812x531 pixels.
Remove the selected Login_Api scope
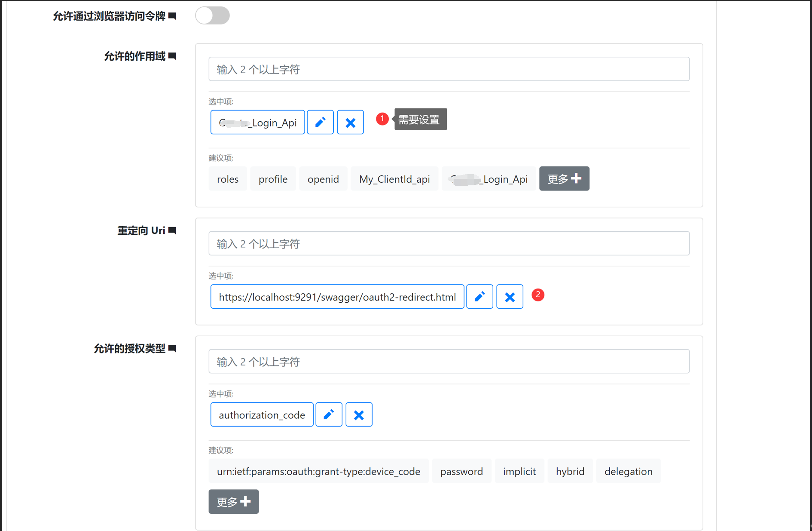[x=350, y=123]
